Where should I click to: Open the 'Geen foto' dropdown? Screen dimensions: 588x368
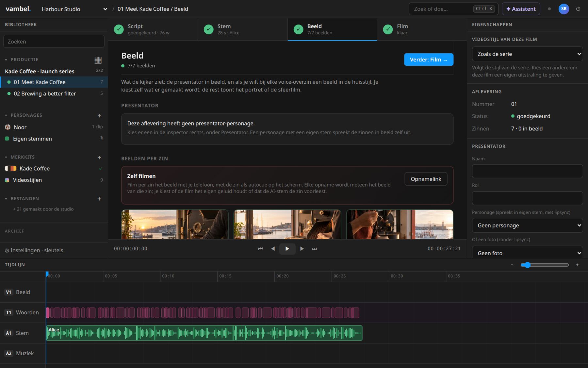[527, 253]
